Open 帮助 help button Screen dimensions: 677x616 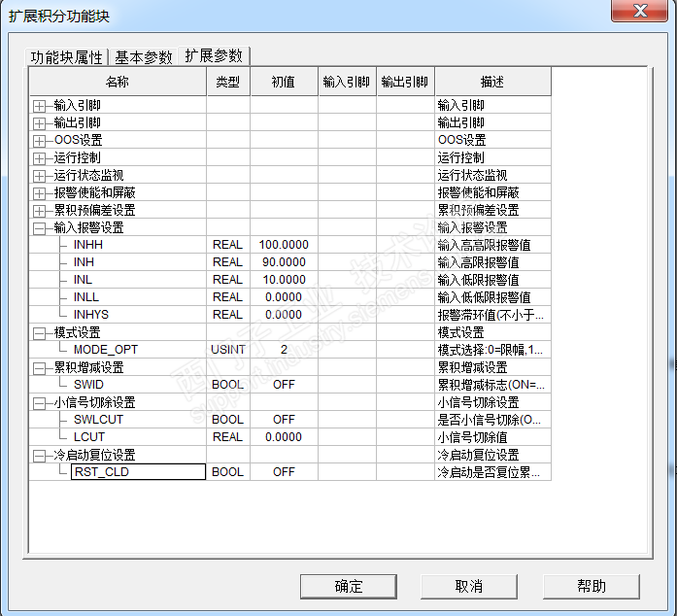(x=592, y=586)
